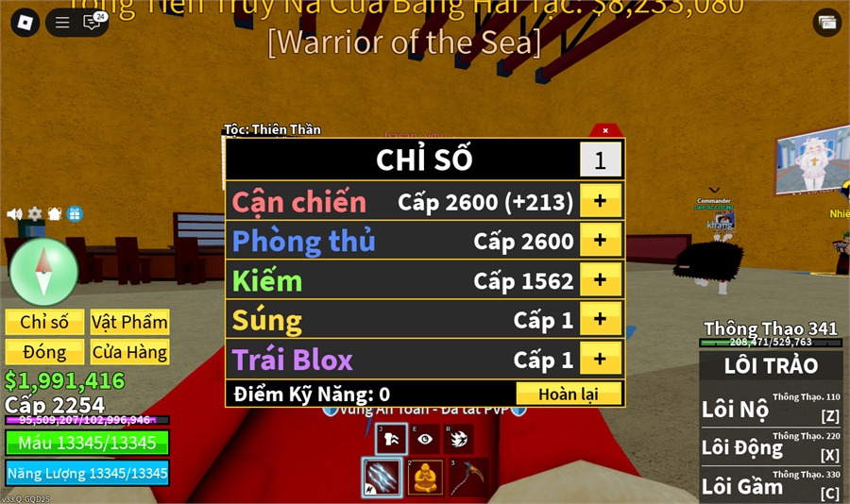Open the Cửa Hàng shop menu
Image resolution: width=850 pixels, height=504 pixels.
[x=129, y=352]
